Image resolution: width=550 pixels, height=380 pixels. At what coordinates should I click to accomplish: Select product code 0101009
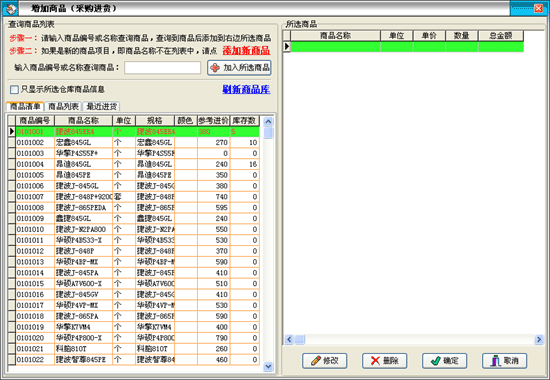pyautogui.click(x=30, y=219)
